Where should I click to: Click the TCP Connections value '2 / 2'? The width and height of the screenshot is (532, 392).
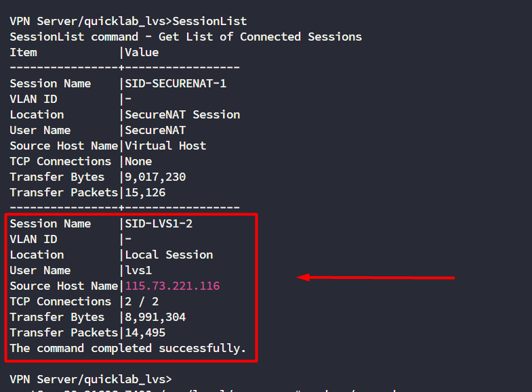pyautogui.click(x=142, y=301)
